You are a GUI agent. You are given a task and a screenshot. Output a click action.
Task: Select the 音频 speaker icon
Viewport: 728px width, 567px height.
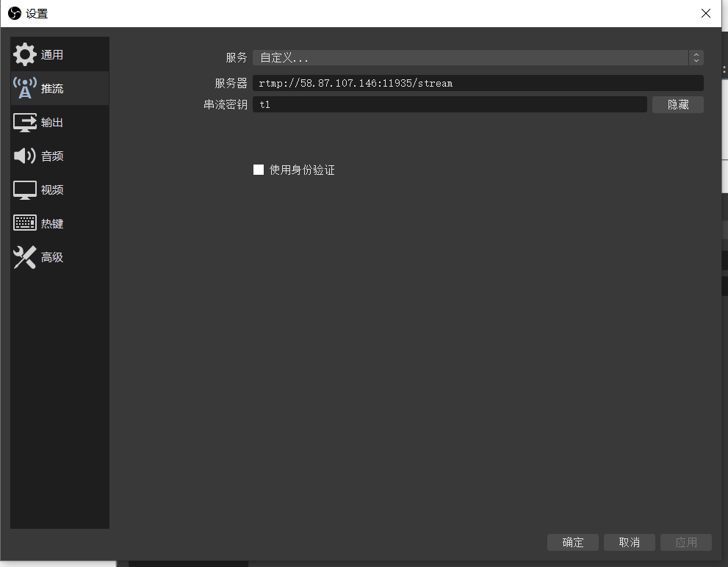click(x=24, y=156)
